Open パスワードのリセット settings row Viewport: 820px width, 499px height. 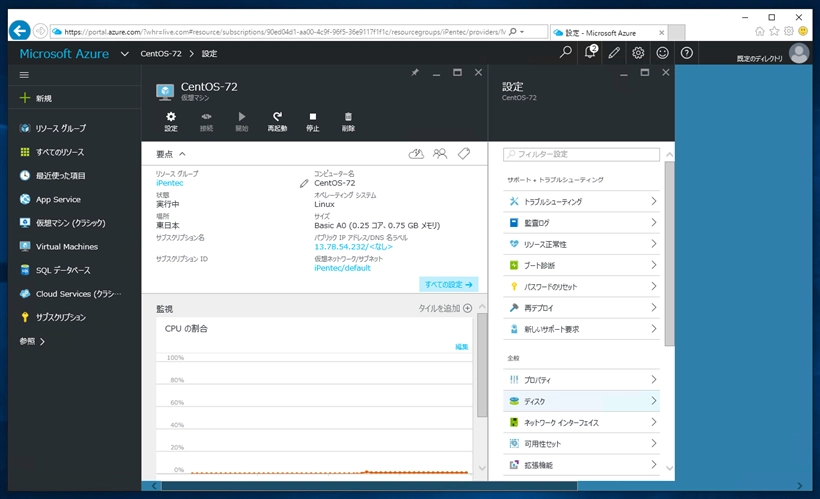click(581, 287)
